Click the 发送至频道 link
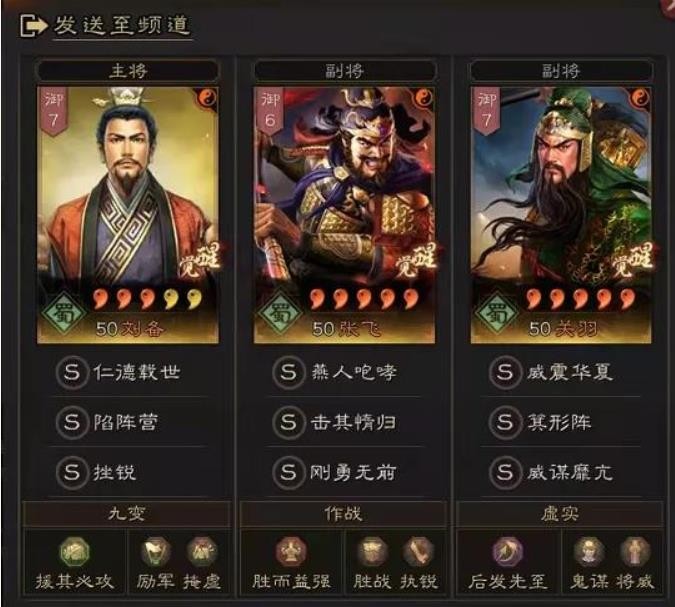This screenshot has height=607, width=675. point(122,25)
